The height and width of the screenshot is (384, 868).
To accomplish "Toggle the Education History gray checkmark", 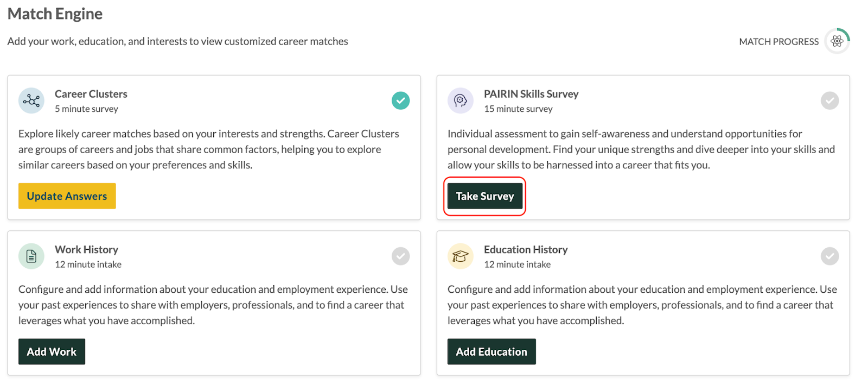I will [x=829, y=256].
